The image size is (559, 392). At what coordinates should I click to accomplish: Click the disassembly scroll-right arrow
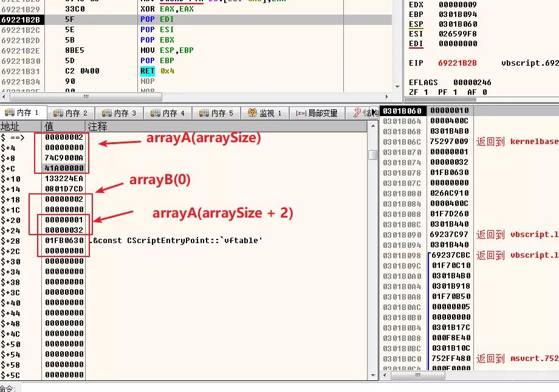[x=387, y=97]
